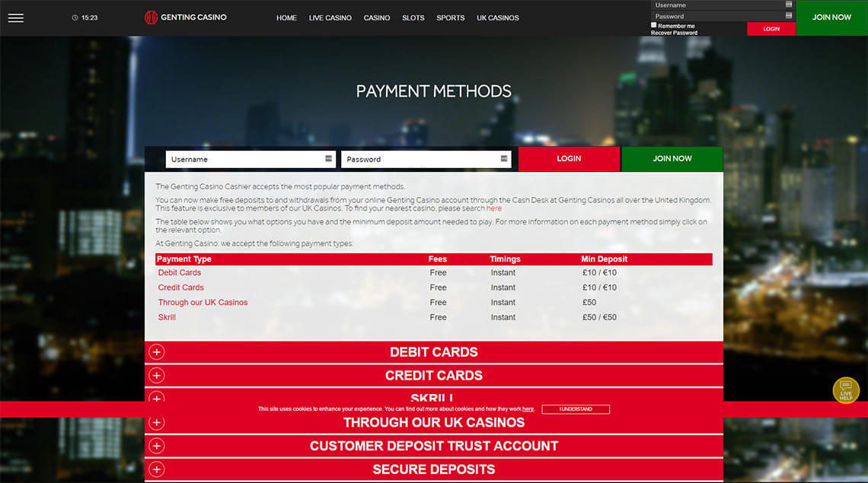
Task: Click the £50 / €50 Skrill deposit value
Action: coord(599,318)
